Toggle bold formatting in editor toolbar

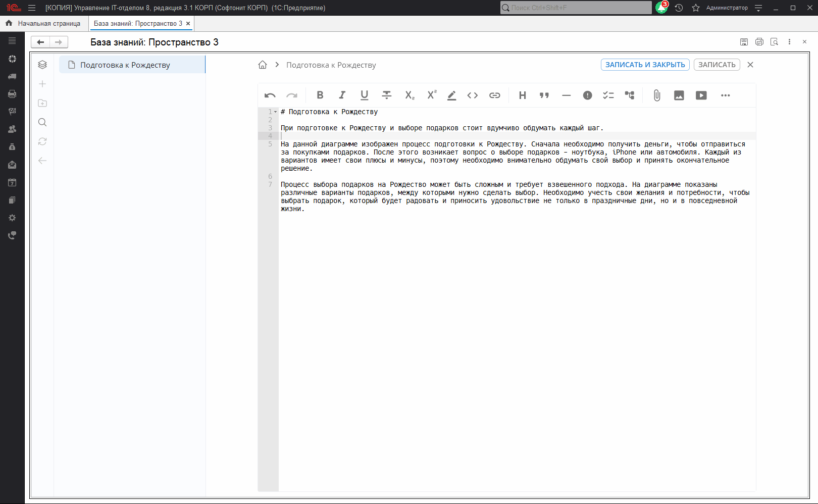[320, 95]
